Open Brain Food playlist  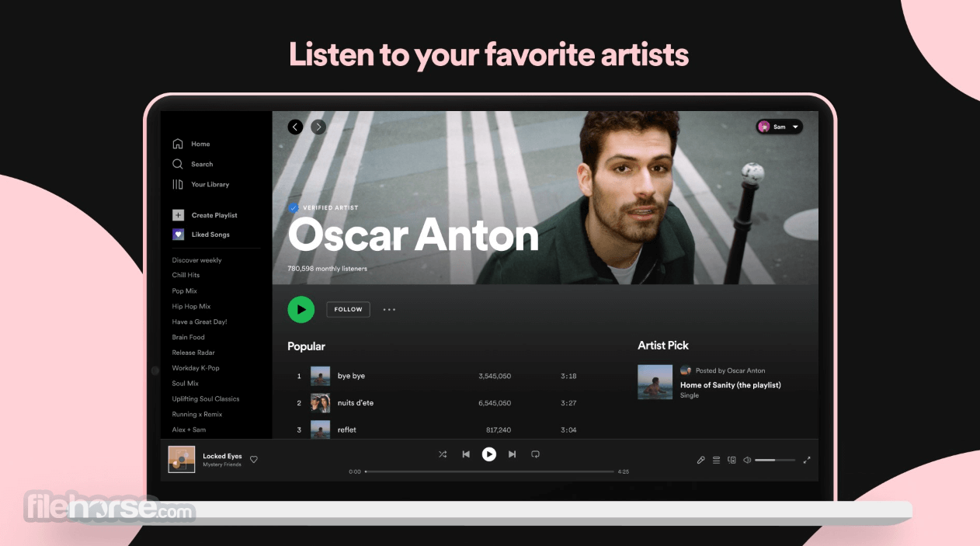tap(188, 337)
